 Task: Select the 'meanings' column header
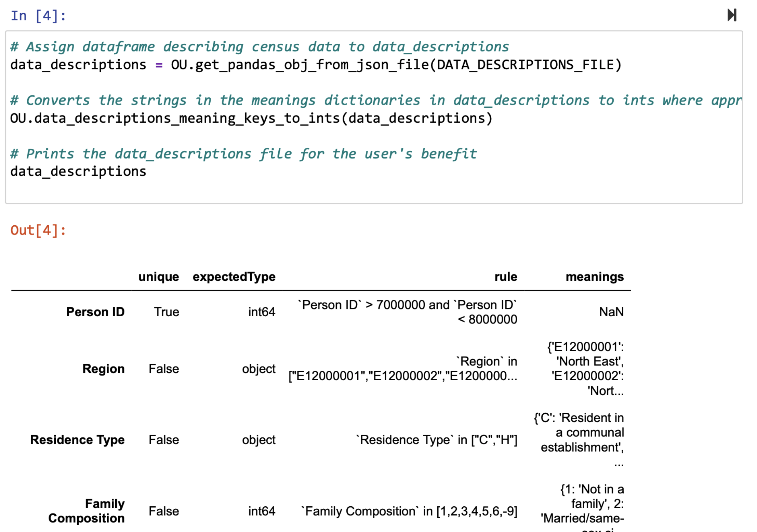594,277
